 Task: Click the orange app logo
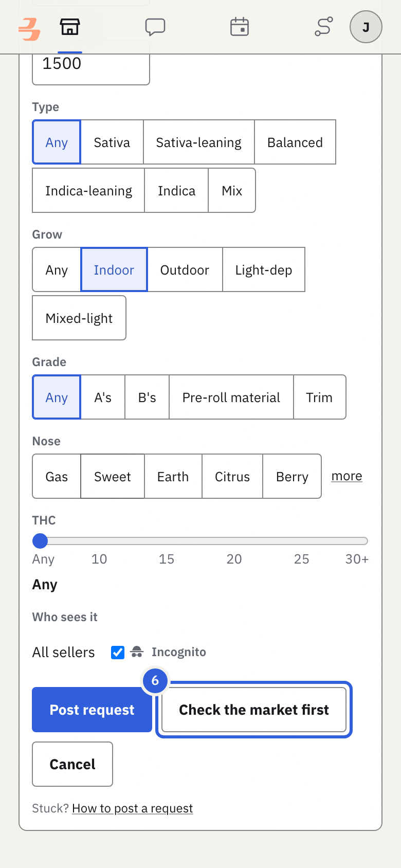tap(29, 29)
